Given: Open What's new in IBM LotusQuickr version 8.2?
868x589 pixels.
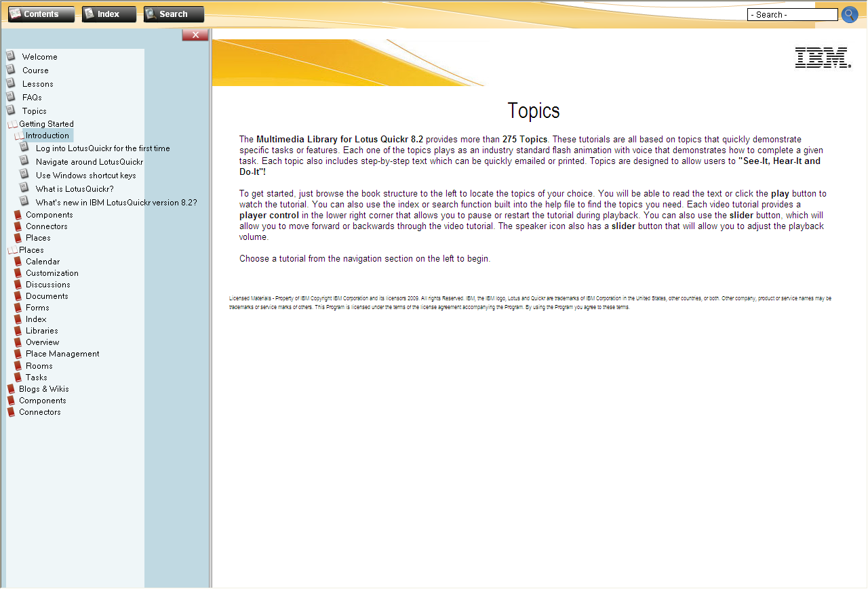Looking at the screenshot, I should (x=117, y=203).
